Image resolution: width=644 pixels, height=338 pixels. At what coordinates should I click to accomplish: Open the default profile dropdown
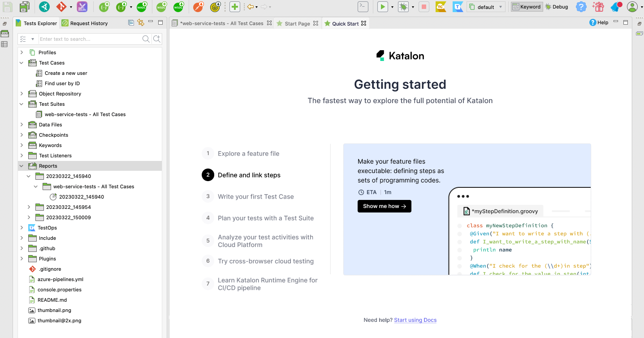pyautogui.click(x=486, y=7)
